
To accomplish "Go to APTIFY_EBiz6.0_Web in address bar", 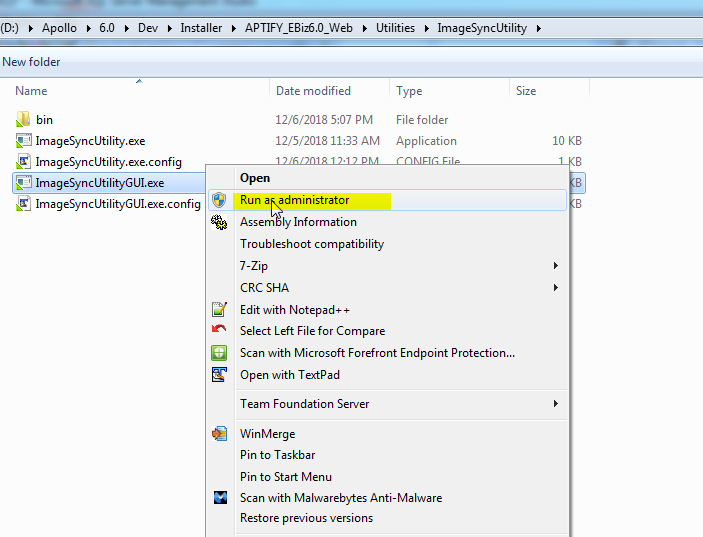I will coord(299,28).
